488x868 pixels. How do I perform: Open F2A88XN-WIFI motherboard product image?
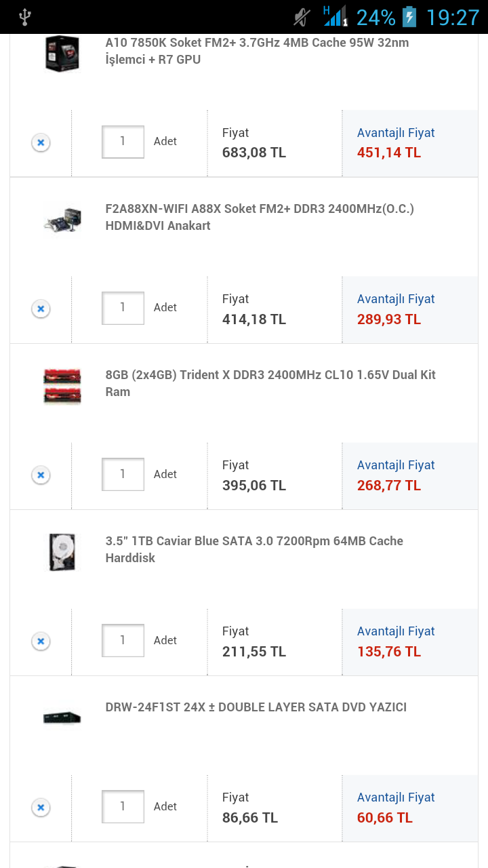coord(62,218)
